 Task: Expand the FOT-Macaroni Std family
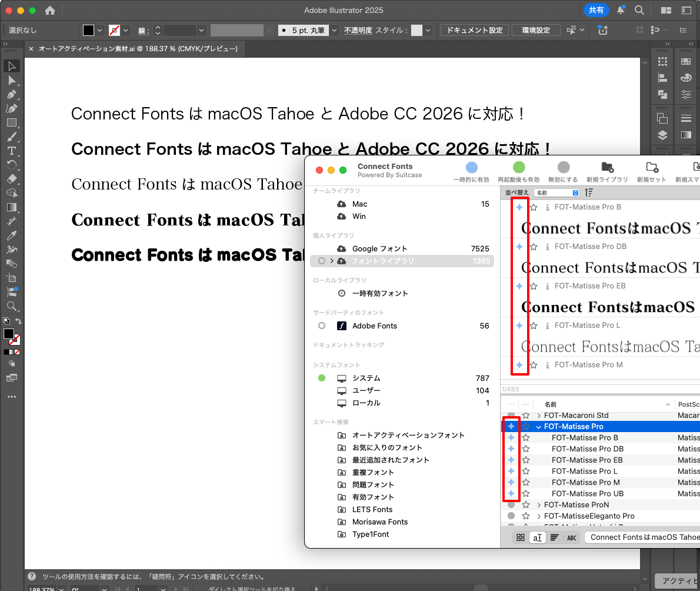coord(539,416)
